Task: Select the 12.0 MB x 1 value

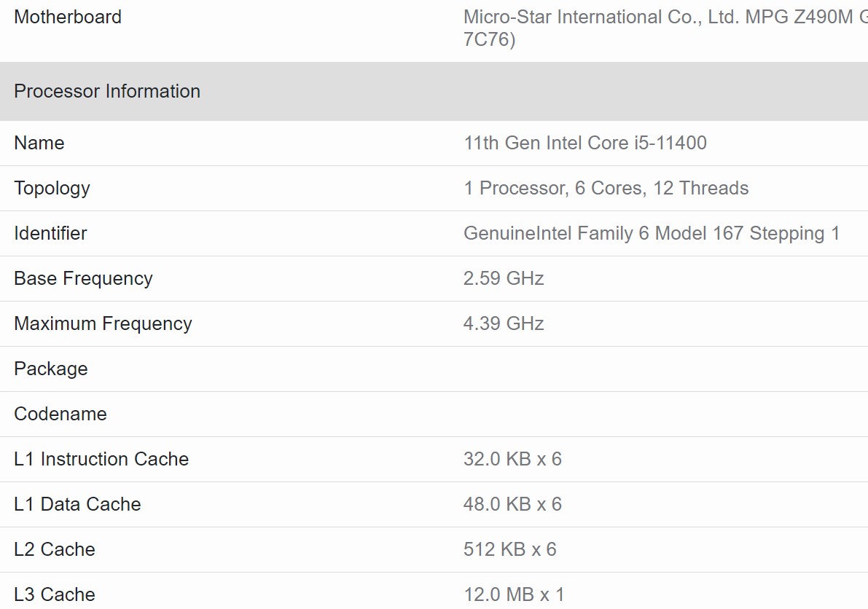Action: click(x=514, y=594)
